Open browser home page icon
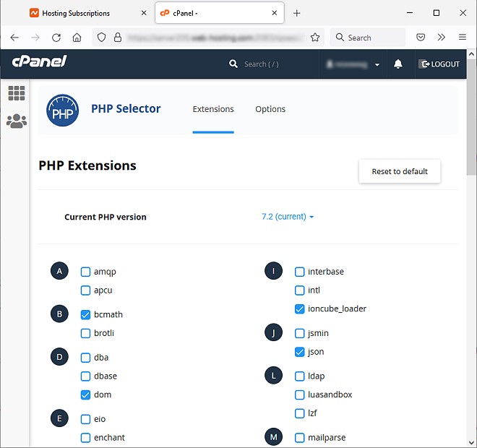477x448 pixels. pos(77,38)
